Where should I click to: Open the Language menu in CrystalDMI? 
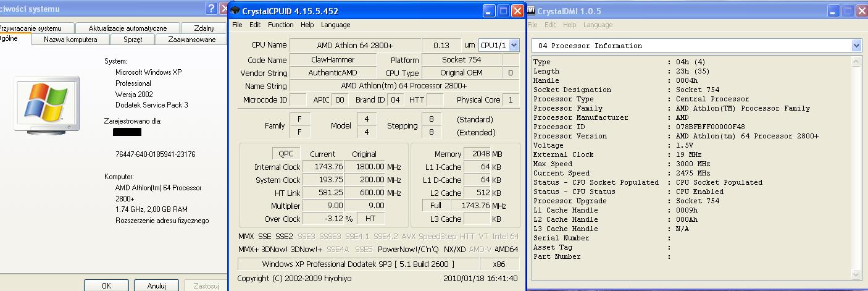[x=598, y=25]
